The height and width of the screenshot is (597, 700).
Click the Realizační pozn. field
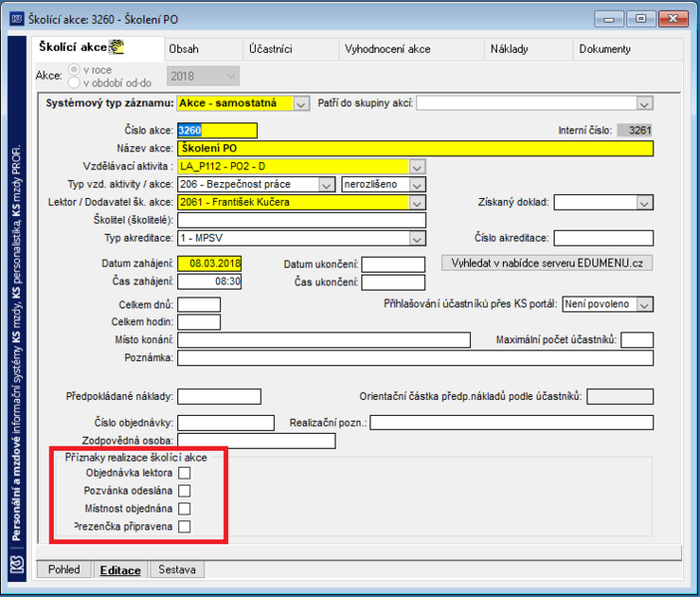tap(512, 423)
